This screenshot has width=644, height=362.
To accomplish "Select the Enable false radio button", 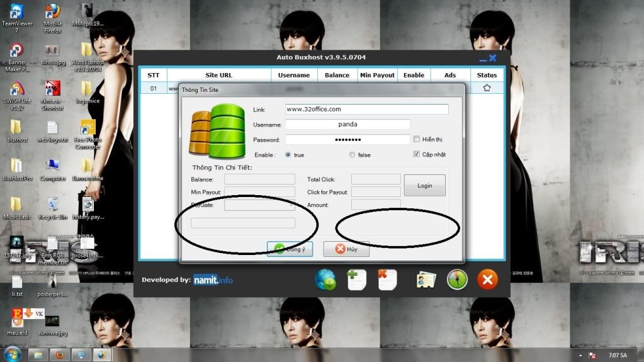I will click(x=352, y=155).
